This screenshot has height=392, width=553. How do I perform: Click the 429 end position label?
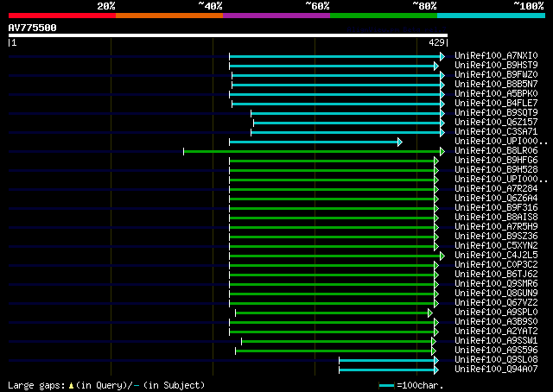pos(436,42)
